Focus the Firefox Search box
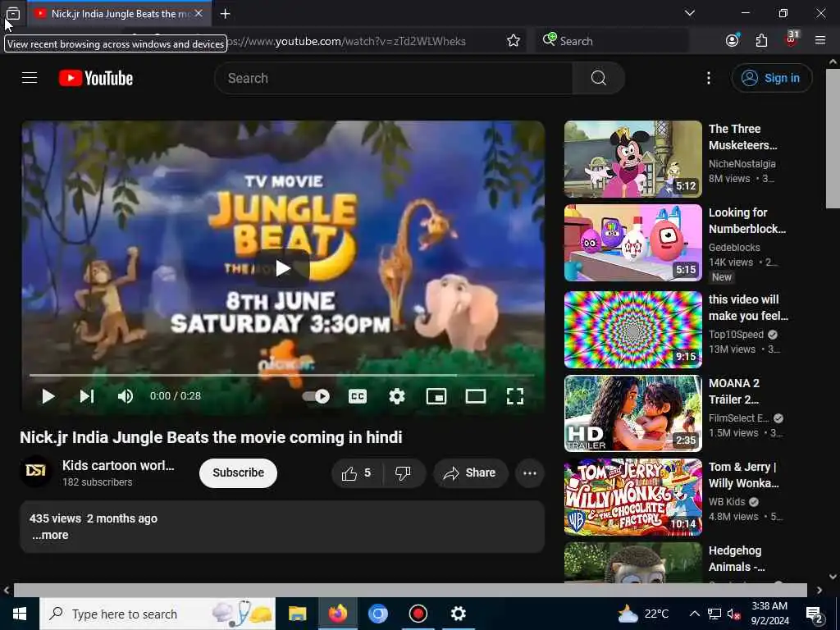 click(x=612, y=41)
